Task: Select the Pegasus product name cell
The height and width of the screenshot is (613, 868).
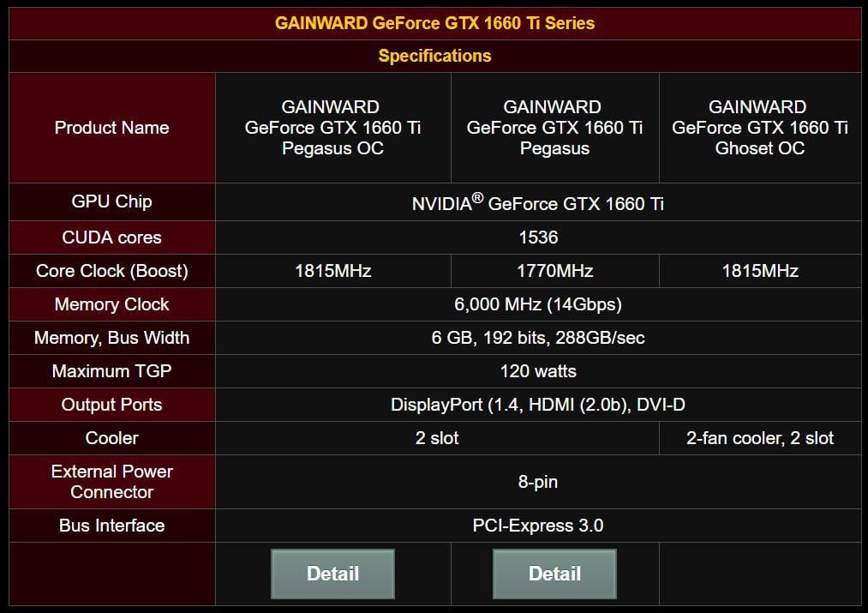Action: [554, 127]
